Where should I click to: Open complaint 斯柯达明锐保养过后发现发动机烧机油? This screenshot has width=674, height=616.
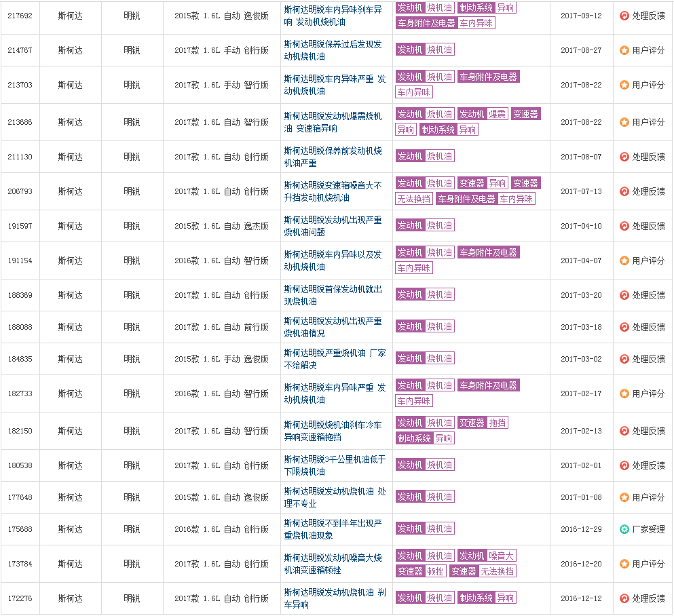coord(333,50)
